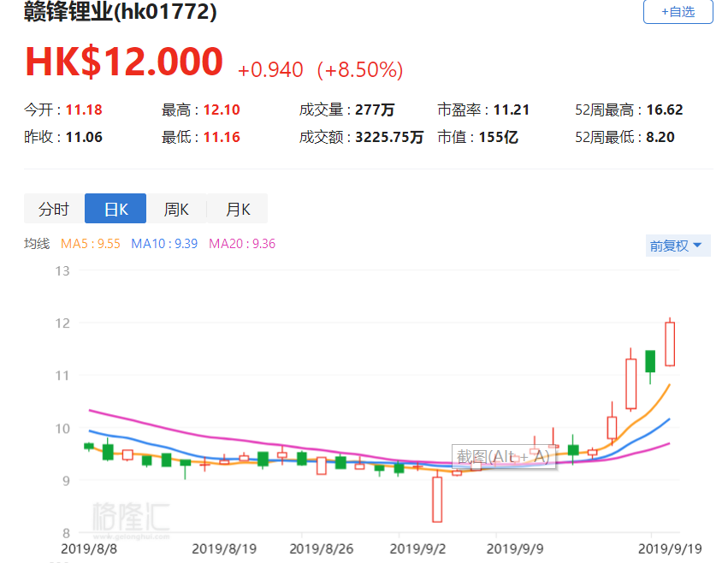Click the day high value 12.10

point(222,110)
